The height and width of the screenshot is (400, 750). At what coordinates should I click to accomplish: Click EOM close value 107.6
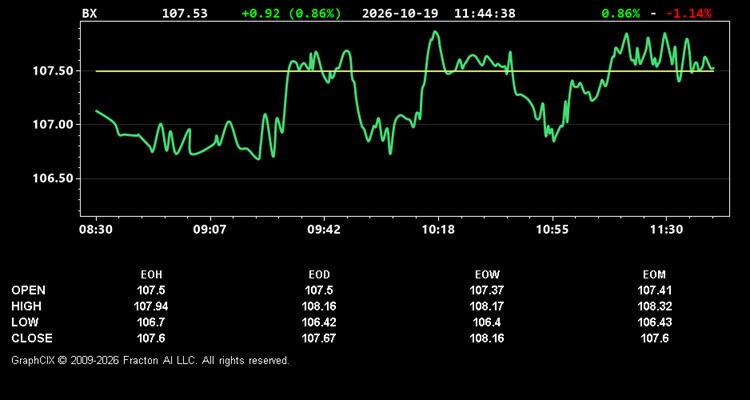click(654, 338)
